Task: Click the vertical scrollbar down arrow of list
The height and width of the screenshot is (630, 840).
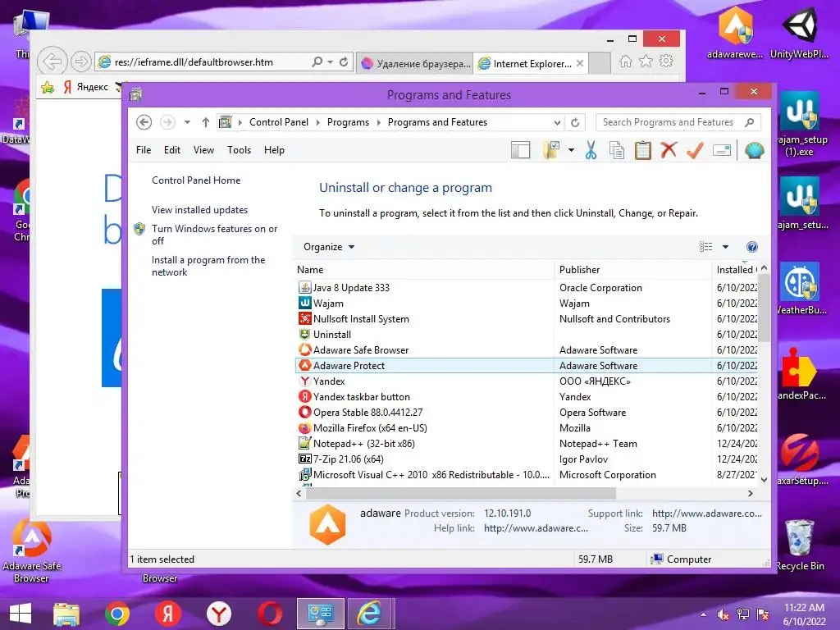Action: [x=765, y=479]
